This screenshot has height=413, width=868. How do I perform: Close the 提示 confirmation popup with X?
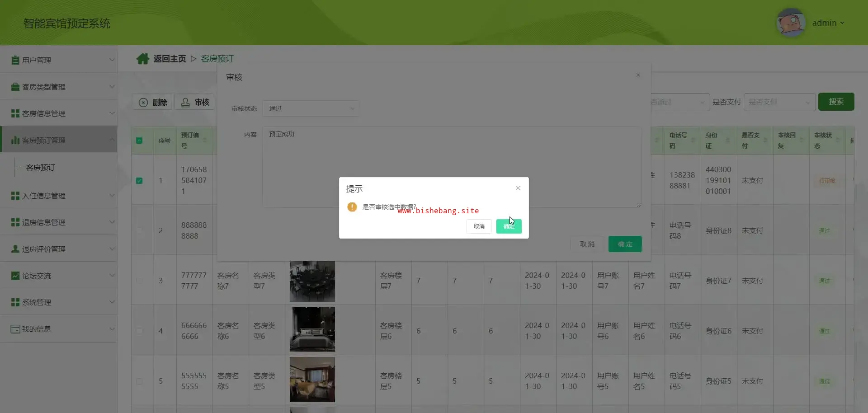pos(518,188)
